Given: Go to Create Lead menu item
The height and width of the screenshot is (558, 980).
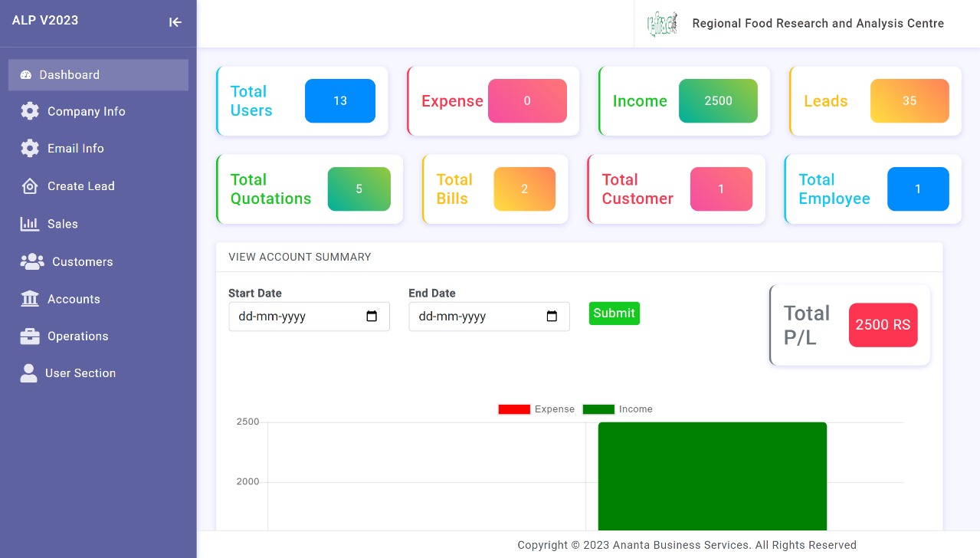Looking at the screenshot, I should coord(98,186).
